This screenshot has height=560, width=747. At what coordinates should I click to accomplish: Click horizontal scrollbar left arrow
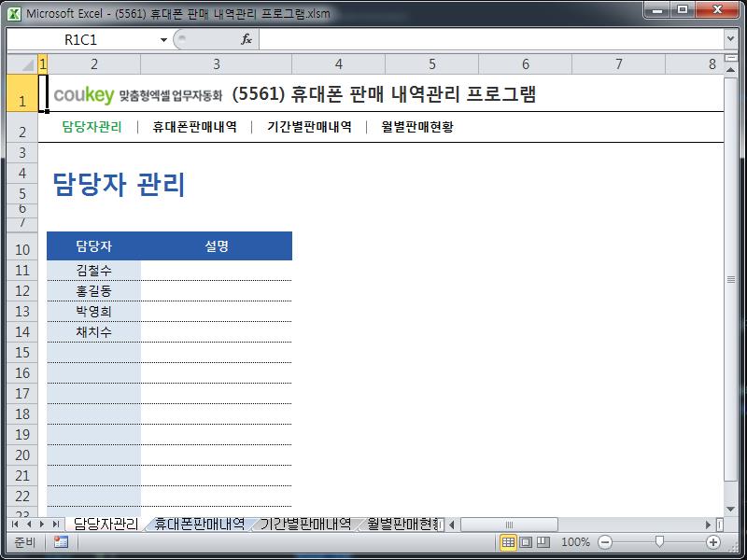452,525
